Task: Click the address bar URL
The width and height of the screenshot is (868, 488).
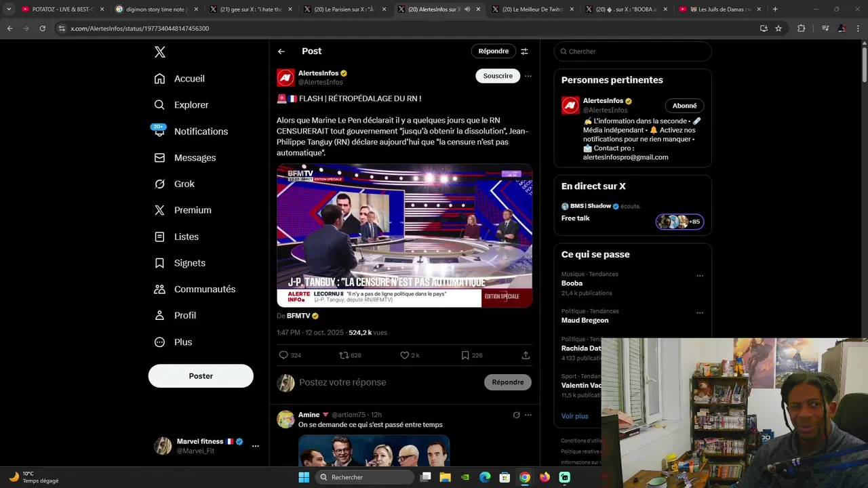Action: (140, 28)
